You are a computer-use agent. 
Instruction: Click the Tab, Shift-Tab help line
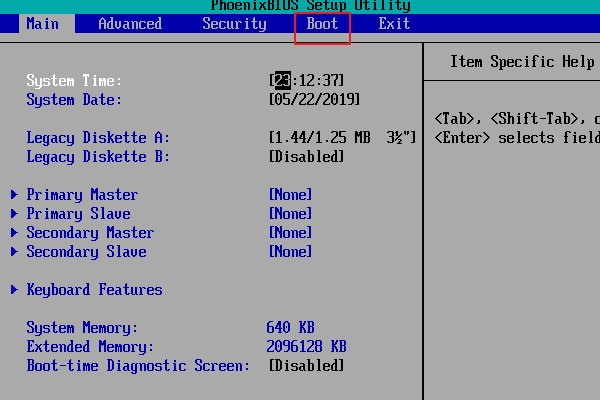(517, 119)
